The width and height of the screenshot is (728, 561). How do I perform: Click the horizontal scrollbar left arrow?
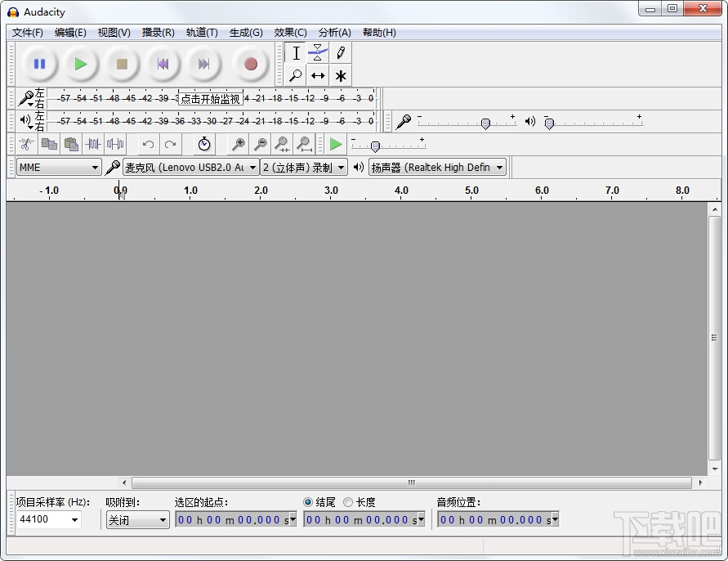pyautogui.click(x=123, y=482)
